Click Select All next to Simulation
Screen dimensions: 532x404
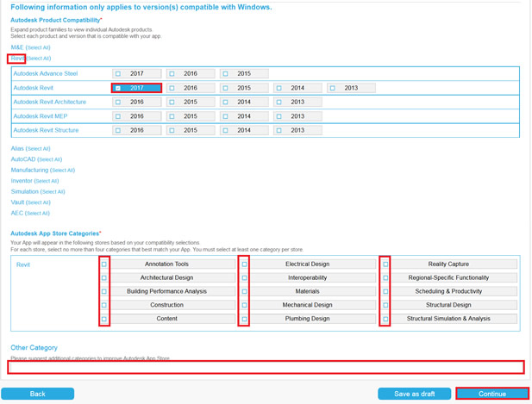pos(51,191)
